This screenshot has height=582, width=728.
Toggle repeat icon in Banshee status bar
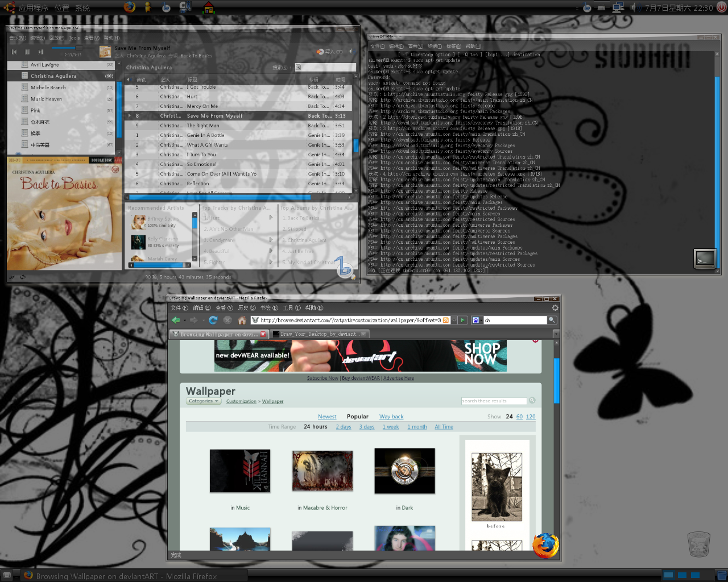pos(23,277)
